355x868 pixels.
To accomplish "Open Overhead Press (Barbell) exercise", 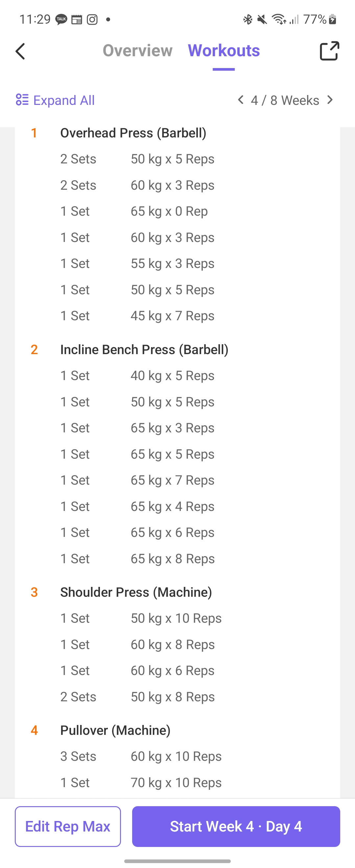I will click(133, 133).
